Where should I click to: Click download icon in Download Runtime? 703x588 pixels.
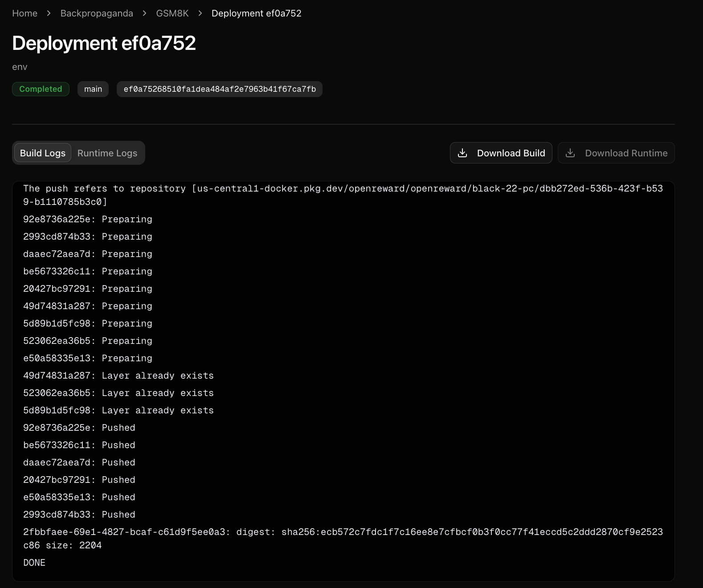coord(570,153)
